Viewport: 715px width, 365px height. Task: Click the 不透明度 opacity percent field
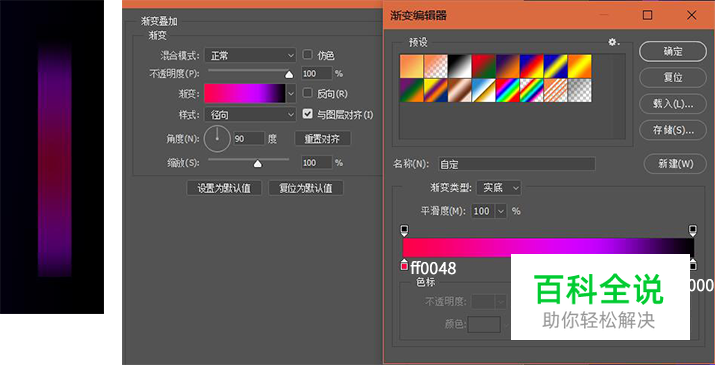(316, 73)
